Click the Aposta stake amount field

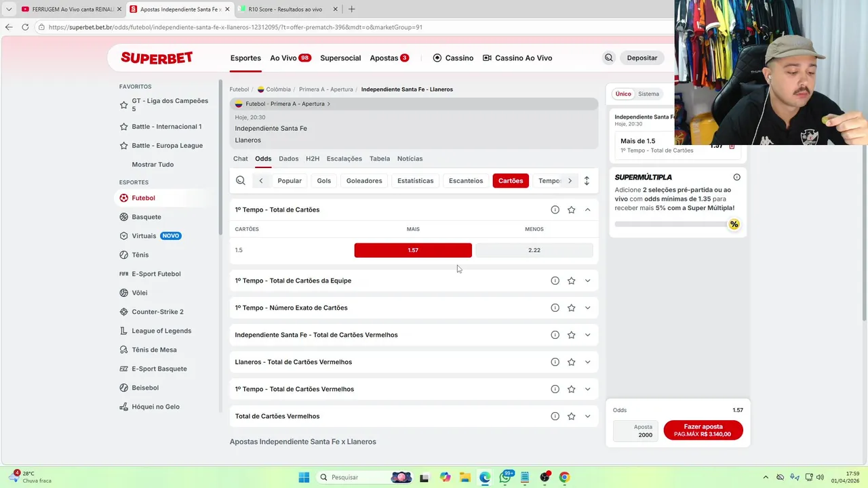click(x=635, y=431)
